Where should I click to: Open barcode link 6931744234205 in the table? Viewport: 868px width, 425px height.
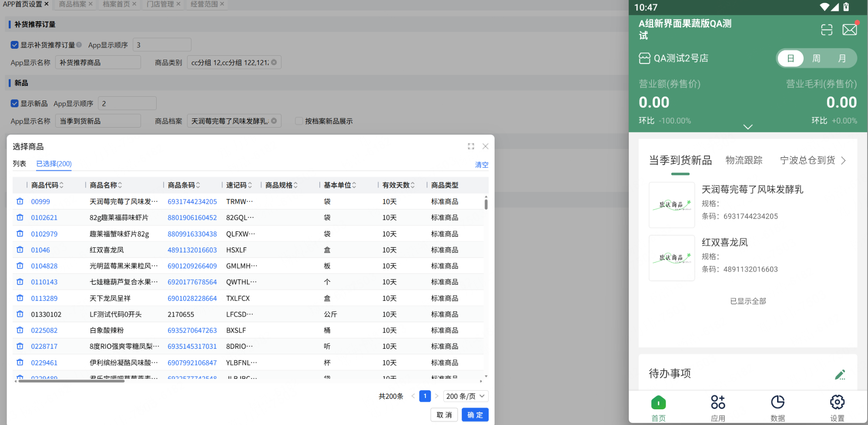(192, 202)
